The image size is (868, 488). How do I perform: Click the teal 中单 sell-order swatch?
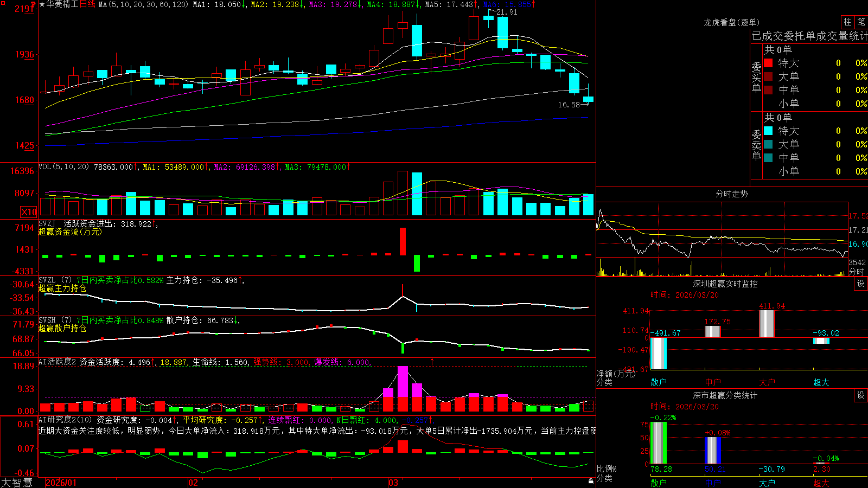click(x=768, y=158)
